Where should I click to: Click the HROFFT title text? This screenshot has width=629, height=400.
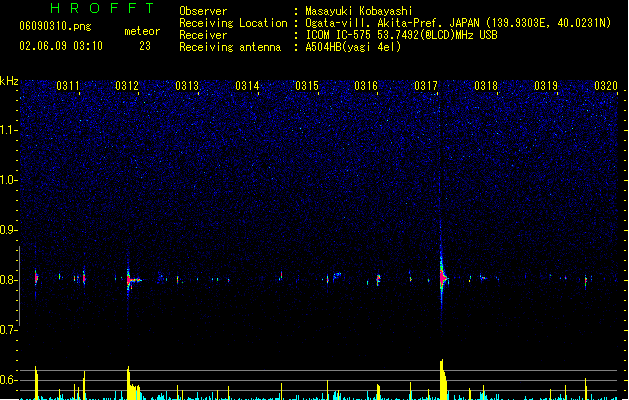click(103, 8)
